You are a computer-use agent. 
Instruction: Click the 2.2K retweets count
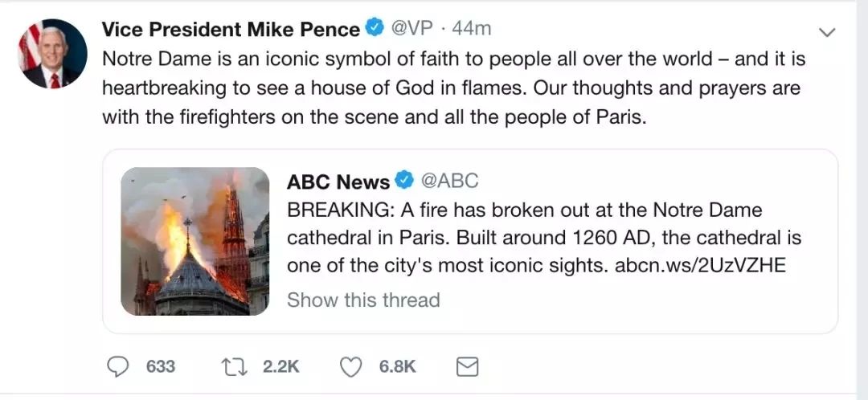point(281,366)
